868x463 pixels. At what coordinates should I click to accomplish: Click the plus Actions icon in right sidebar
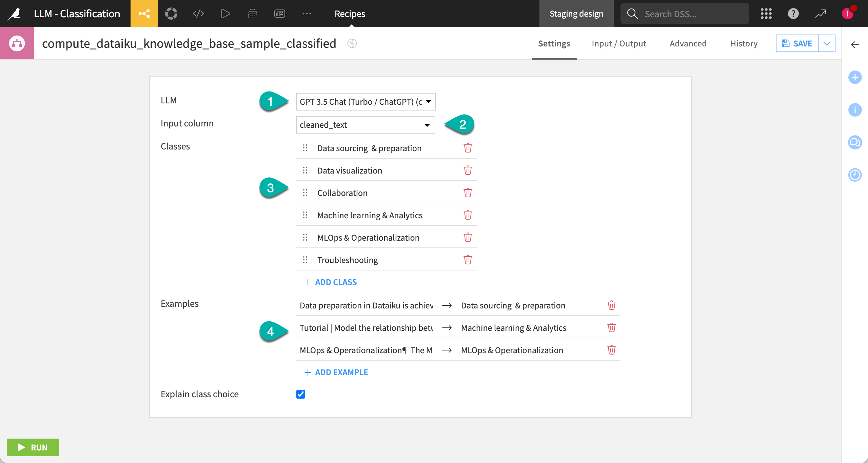point(855,77)
